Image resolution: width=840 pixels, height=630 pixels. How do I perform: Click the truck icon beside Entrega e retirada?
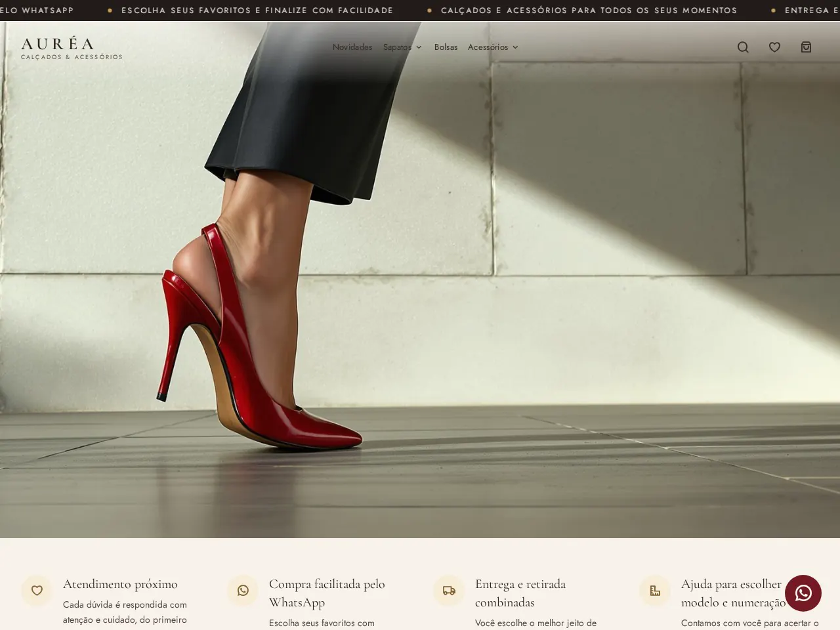(449, 591)
